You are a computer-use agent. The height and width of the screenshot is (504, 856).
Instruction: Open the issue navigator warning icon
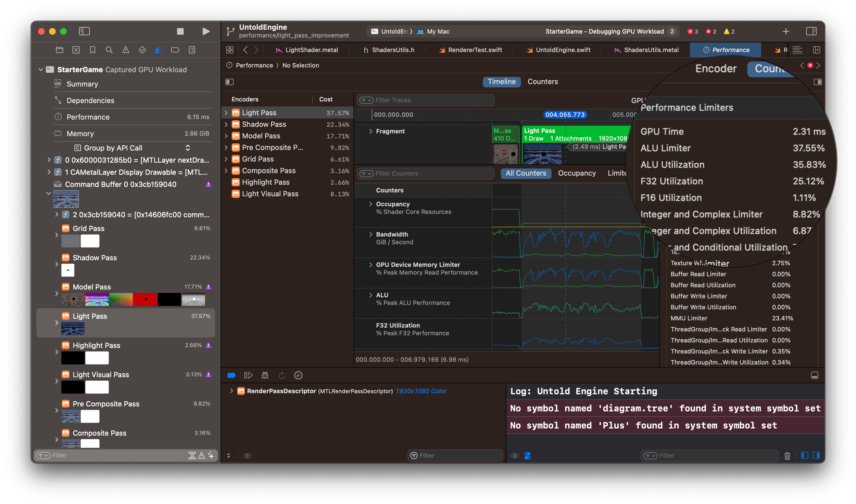pyautogui.click(x=126, y=50)
